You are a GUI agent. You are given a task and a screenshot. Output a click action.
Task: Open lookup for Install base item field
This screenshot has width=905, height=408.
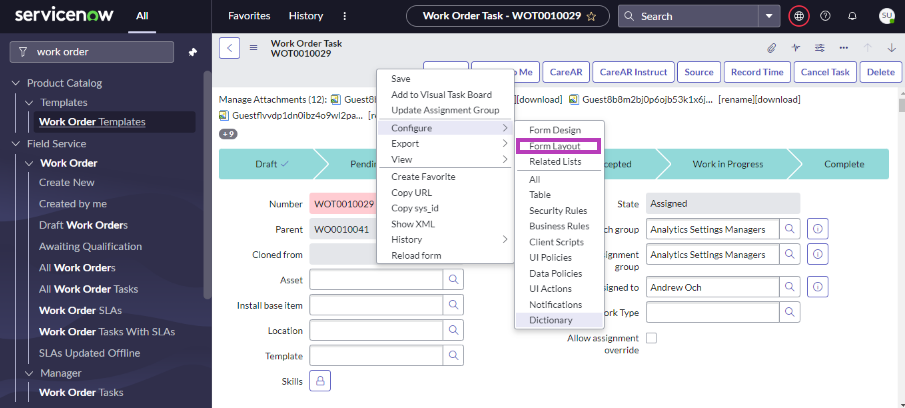click(x=454, y=305)
